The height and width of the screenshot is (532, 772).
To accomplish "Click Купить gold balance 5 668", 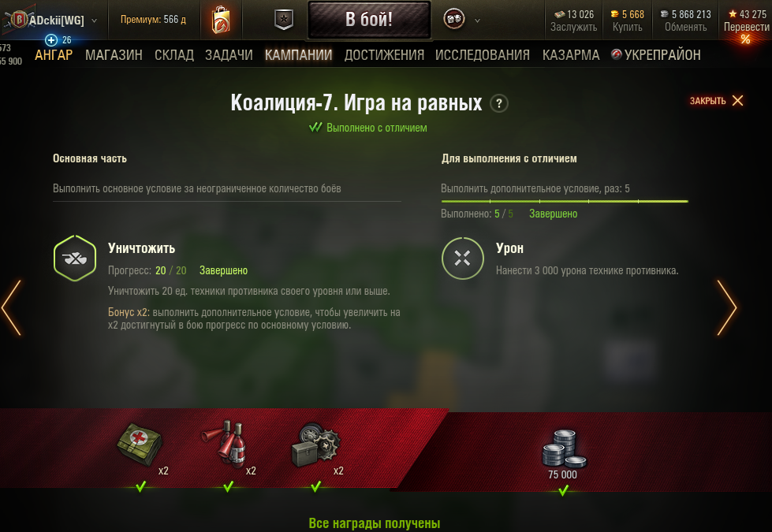I will (x=627, y=20).
